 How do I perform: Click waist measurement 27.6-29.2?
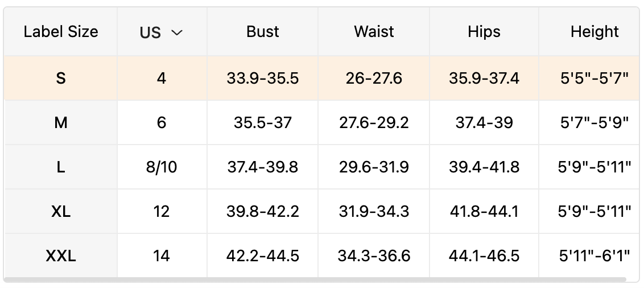click(x=374, y=122)
